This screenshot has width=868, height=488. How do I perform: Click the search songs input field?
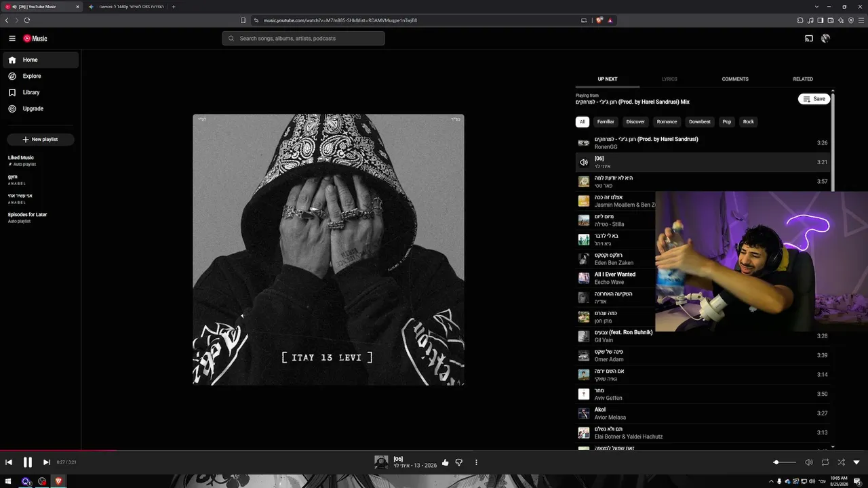tap(303, 39)
